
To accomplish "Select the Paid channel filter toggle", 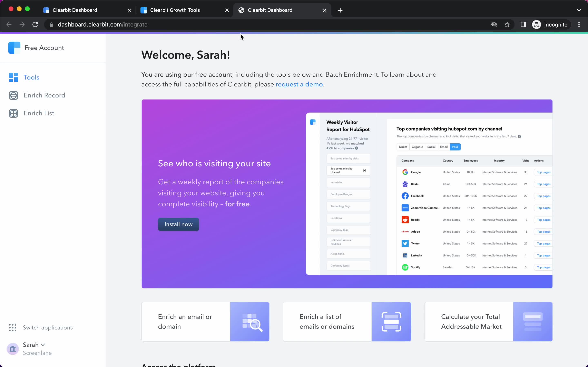I will [x=455, y=147].
